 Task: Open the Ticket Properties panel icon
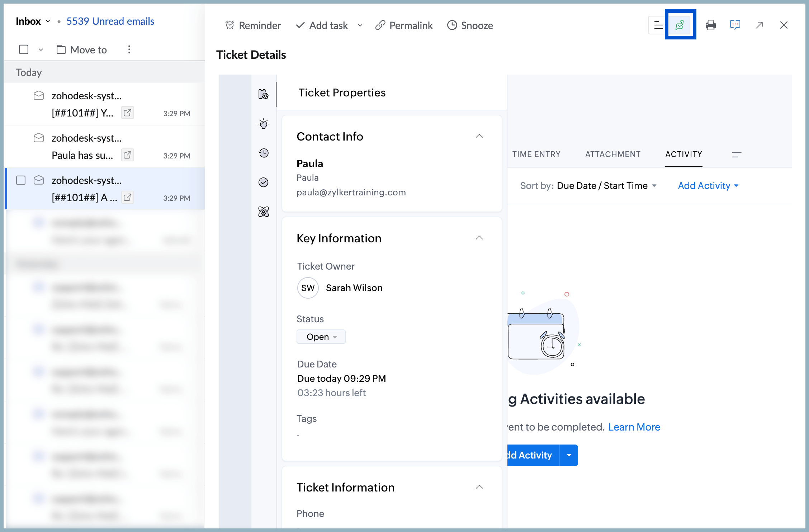264,94
